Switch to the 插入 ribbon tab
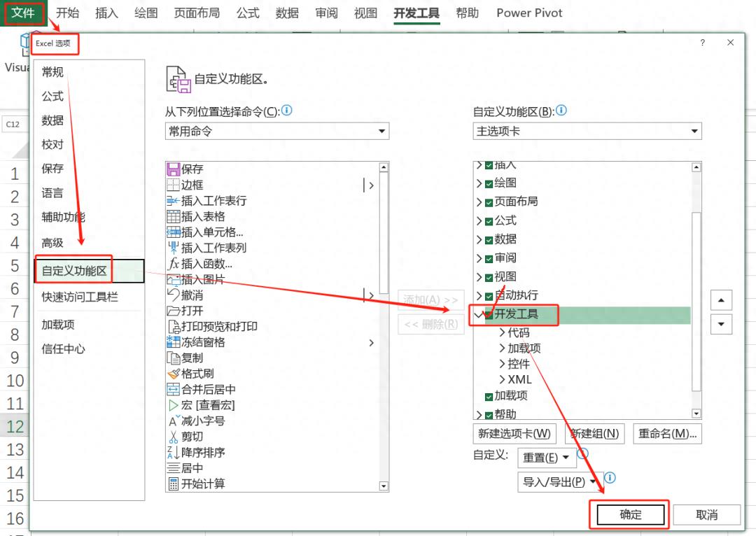 (x=106, y=13)
